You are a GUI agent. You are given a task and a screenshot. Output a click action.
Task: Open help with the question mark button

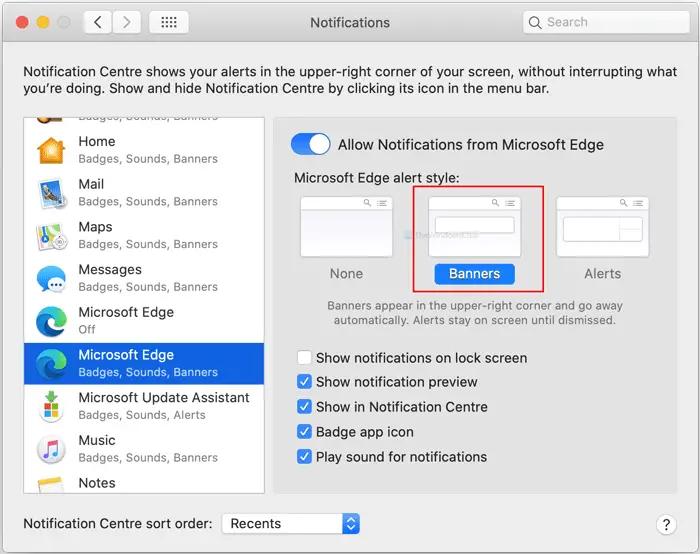click(x=666, y=525)
